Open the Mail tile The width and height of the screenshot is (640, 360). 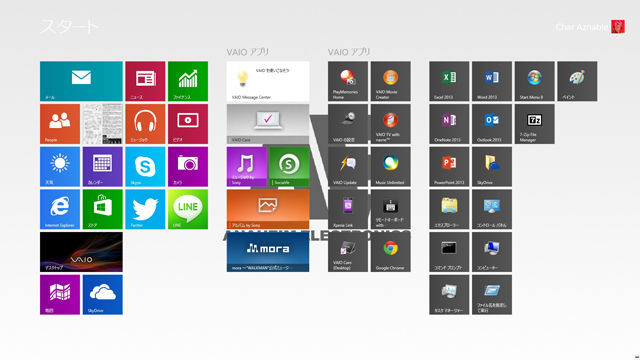pyautogui.click(x=81, y=81)
